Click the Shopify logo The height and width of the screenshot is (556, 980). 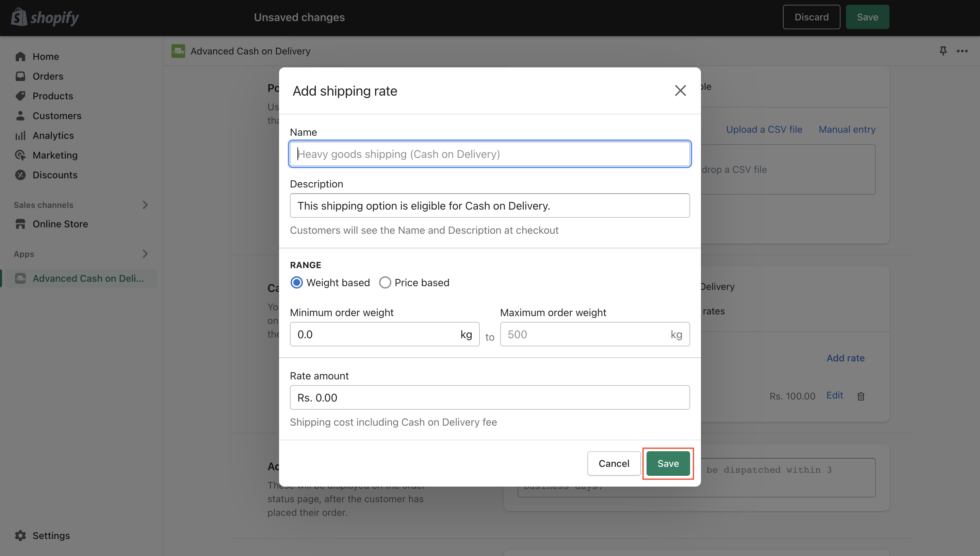pos(45,17)
